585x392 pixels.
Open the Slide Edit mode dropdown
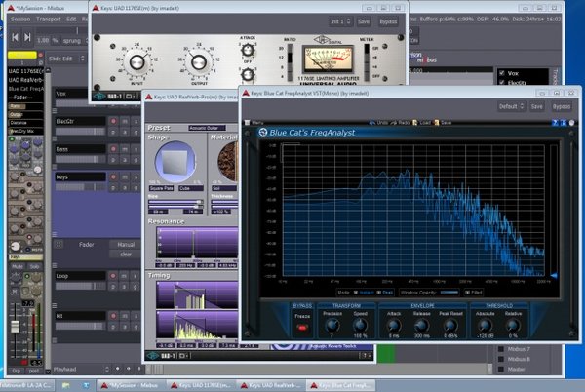click(x=66, y=59)
